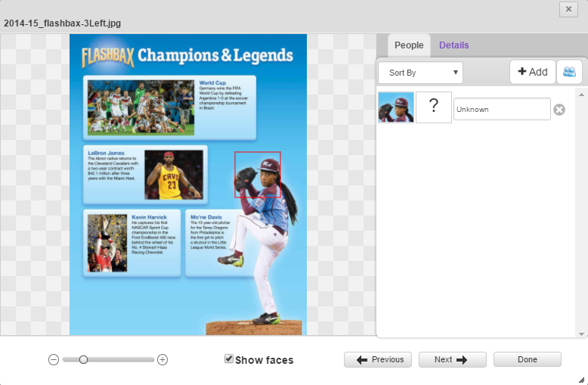Click the Add person button
The image size is (588, 385).
click(x=533, y=72)
